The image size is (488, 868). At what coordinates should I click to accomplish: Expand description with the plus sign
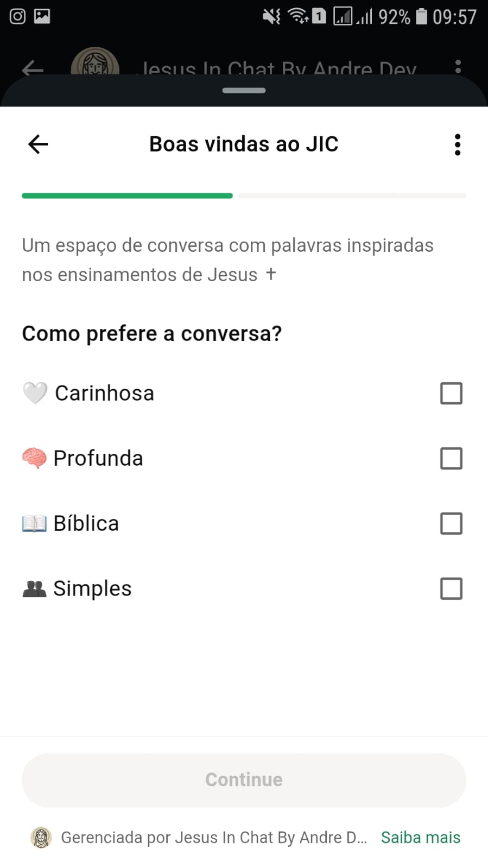271,274
